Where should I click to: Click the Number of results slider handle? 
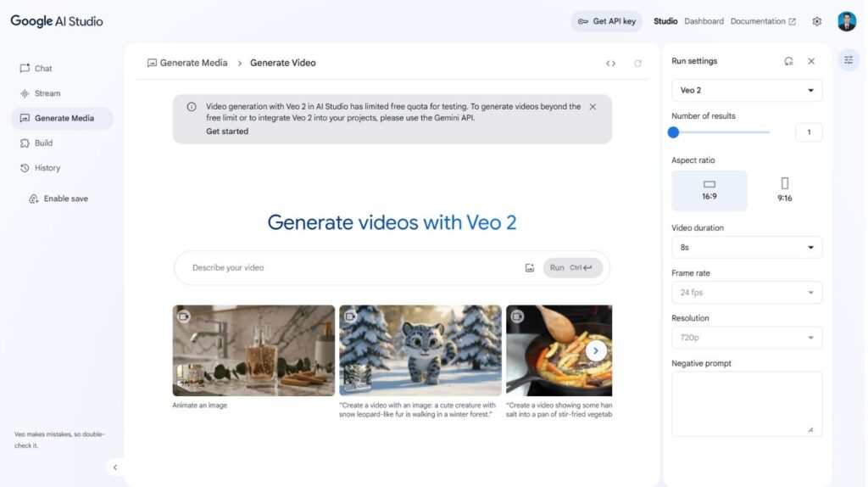point(673,132)
